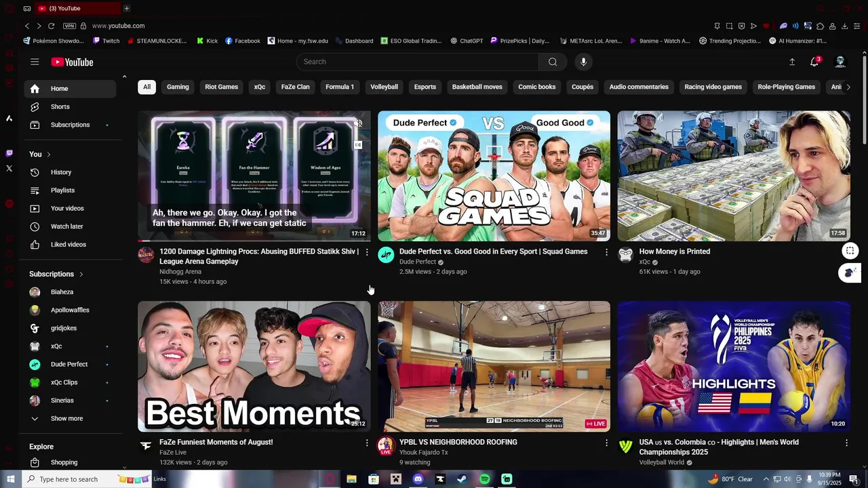
Task: Open the Create upload arrow icon
Action: pos(792,62)
